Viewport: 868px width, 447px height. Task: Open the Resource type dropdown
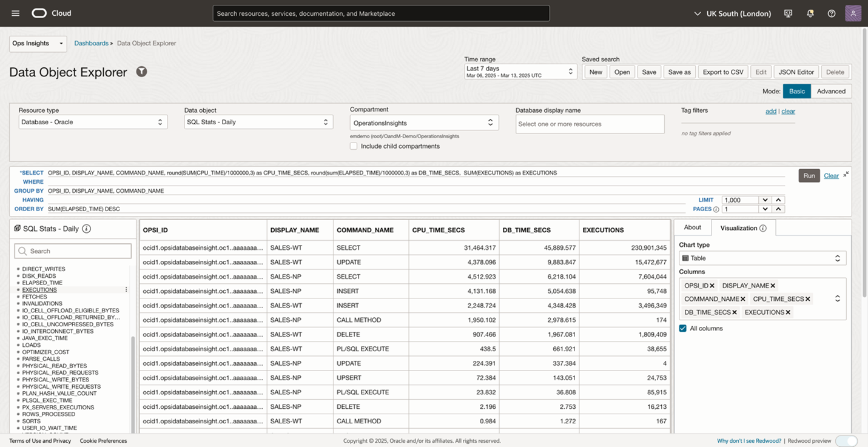(92, 122)
